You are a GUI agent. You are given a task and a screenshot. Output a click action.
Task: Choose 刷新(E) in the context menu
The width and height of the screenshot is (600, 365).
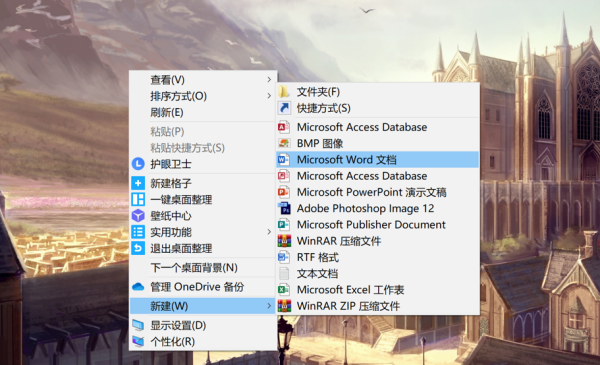[x=203, y=112]
